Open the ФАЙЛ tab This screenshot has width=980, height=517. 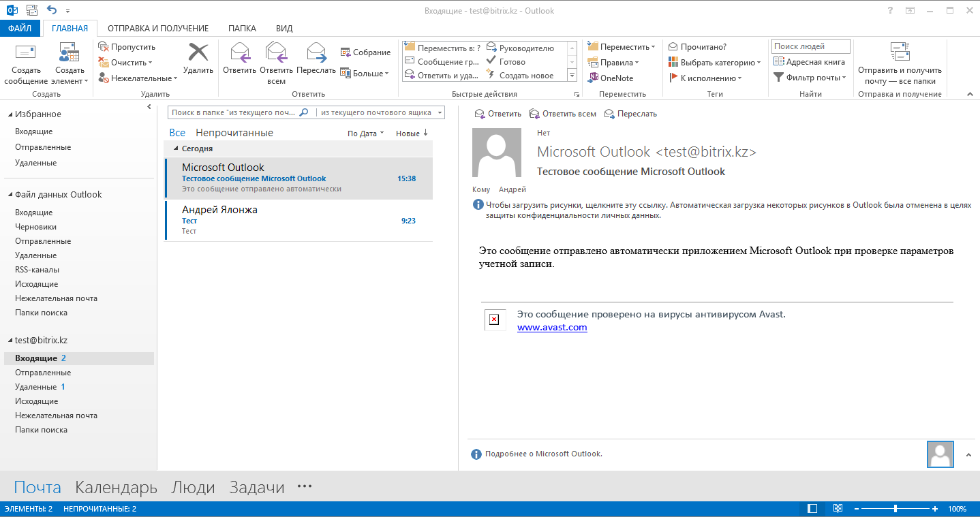click(20, 28)
